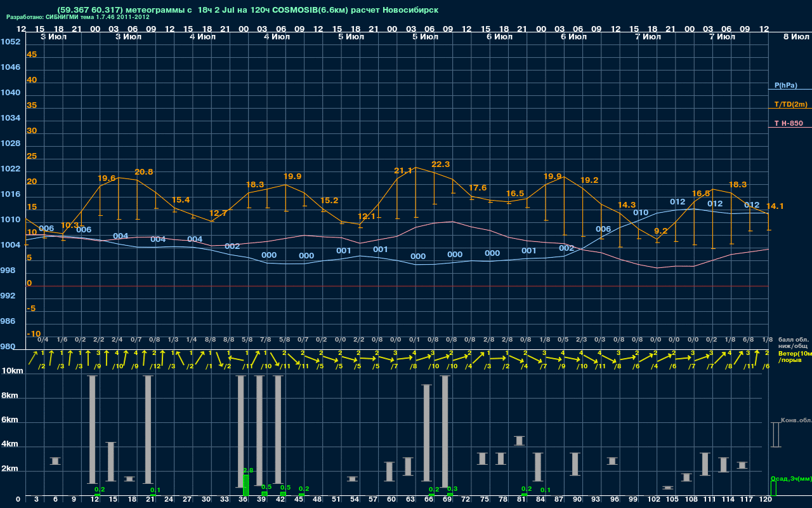812x508 pixels.
Task: Click the 992 pressure axis label
Action: [x=8, y=296]
